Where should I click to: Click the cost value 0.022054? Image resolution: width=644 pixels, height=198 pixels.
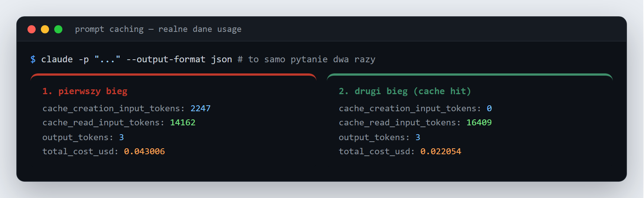pos(441,151)
